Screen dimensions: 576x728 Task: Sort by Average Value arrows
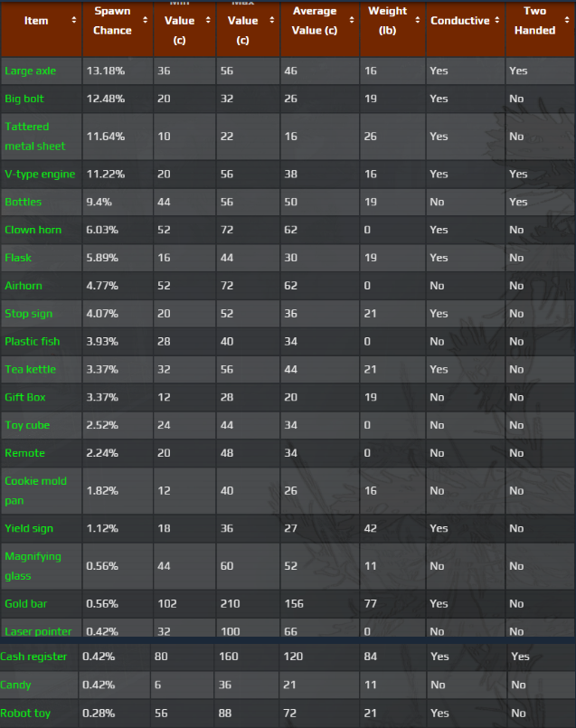(x=350, y=21)
